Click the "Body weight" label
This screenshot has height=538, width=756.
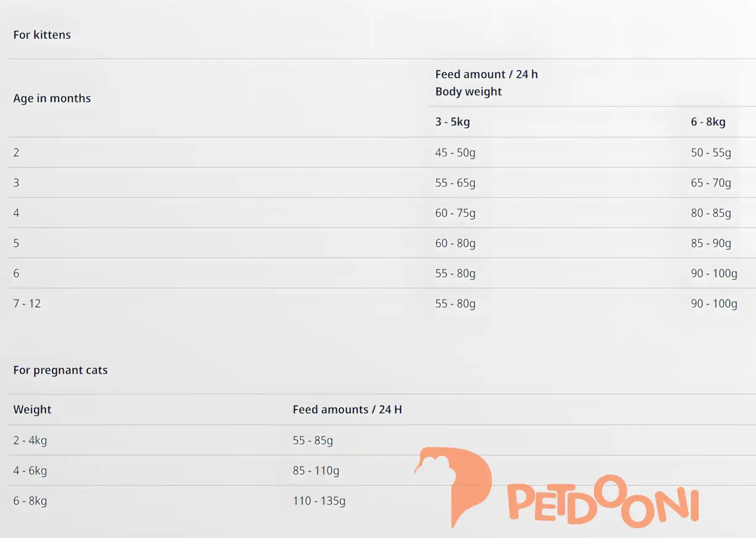click(x=468, y=92)
